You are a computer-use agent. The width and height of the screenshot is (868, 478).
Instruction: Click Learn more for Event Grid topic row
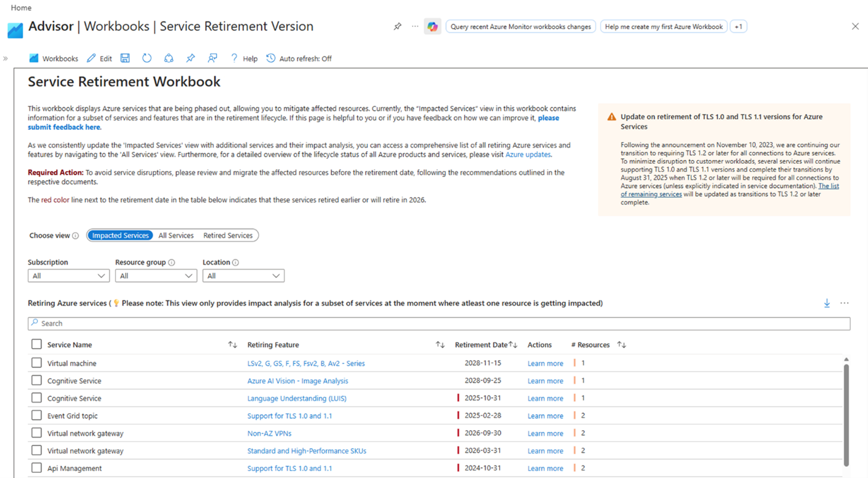pos(545,416)
